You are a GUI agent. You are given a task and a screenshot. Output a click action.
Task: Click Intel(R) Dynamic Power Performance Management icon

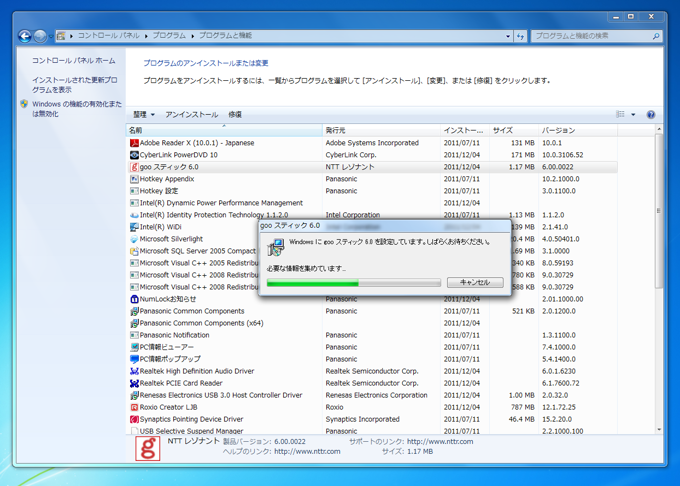click(134, 203)
